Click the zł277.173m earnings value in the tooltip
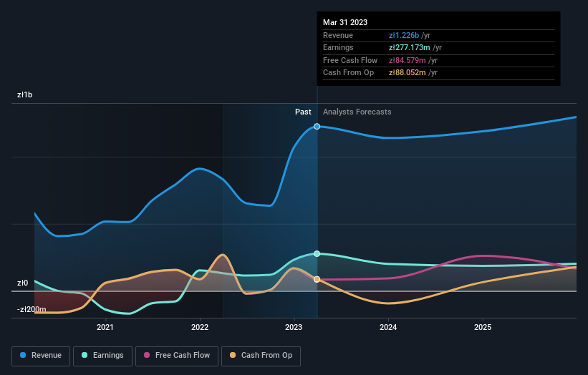 (x=410, y=47)
